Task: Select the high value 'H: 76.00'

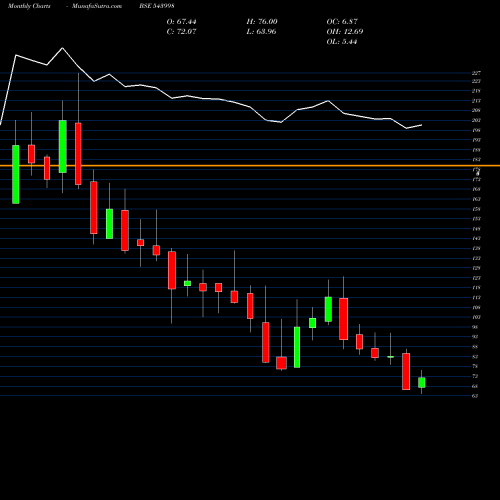Action: pyautogui.click(x=262, y=22)
